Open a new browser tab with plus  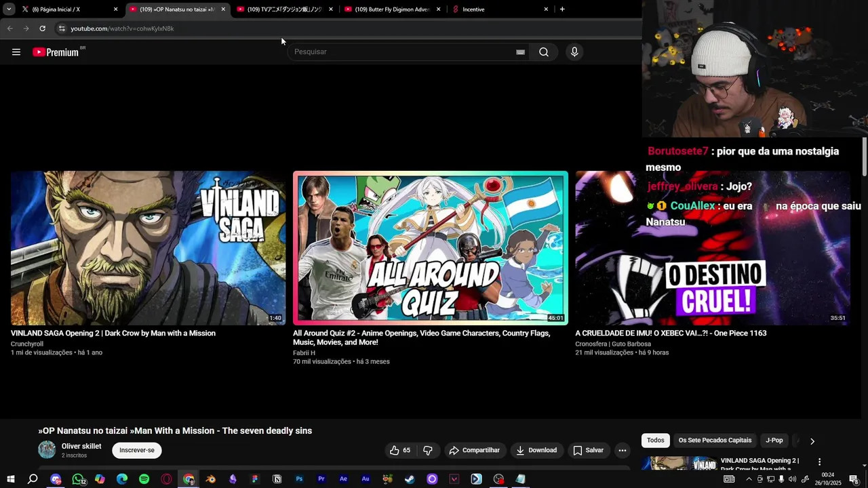click(x=562, y=9)
